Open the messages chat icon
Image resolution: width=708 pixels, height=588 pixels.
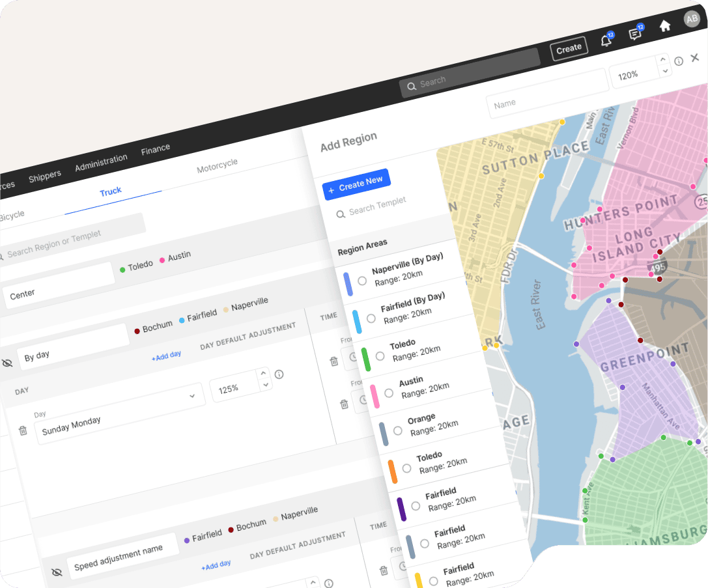point(635,33)
